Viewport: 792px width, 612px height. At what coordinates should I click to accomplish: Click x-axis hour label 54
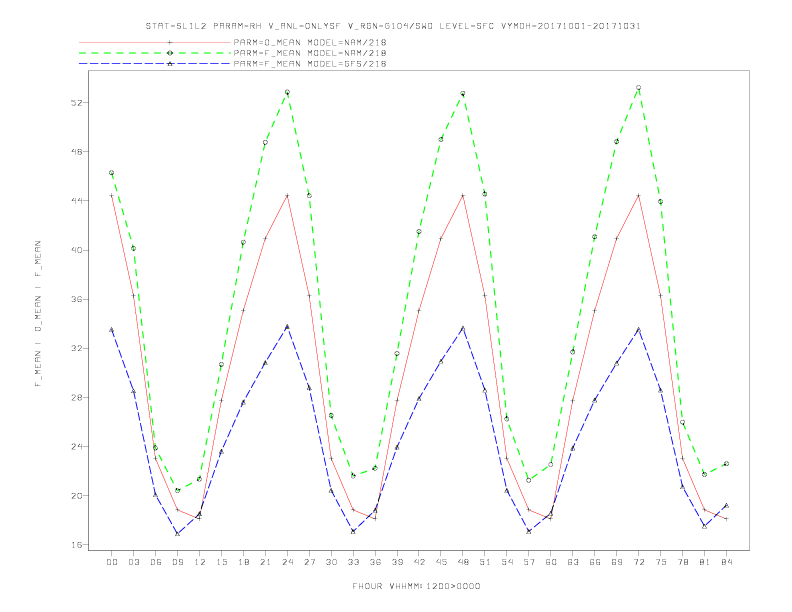coord(507,562)
